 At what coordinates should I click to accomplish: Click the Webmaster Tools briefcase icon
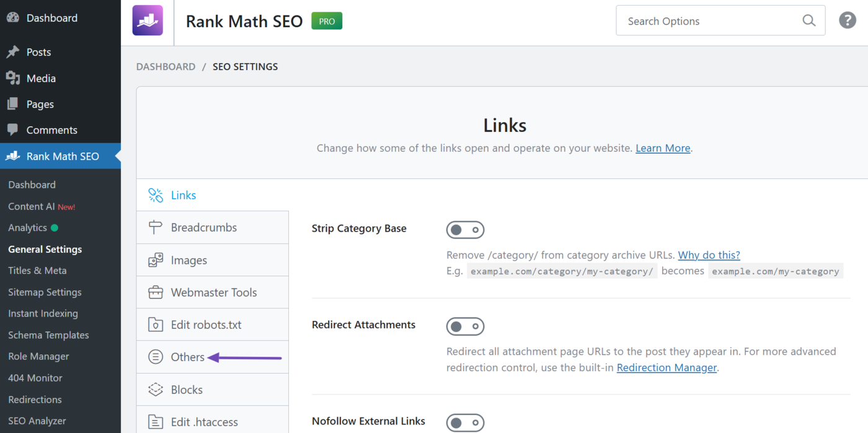(156, 292)
